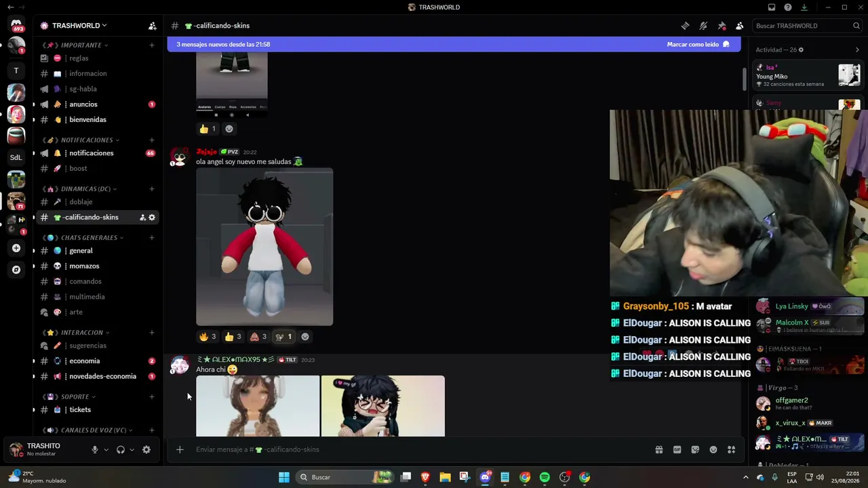Open the emoji picker
This screenshot has height=488, width=868.
tap(713, 449)
